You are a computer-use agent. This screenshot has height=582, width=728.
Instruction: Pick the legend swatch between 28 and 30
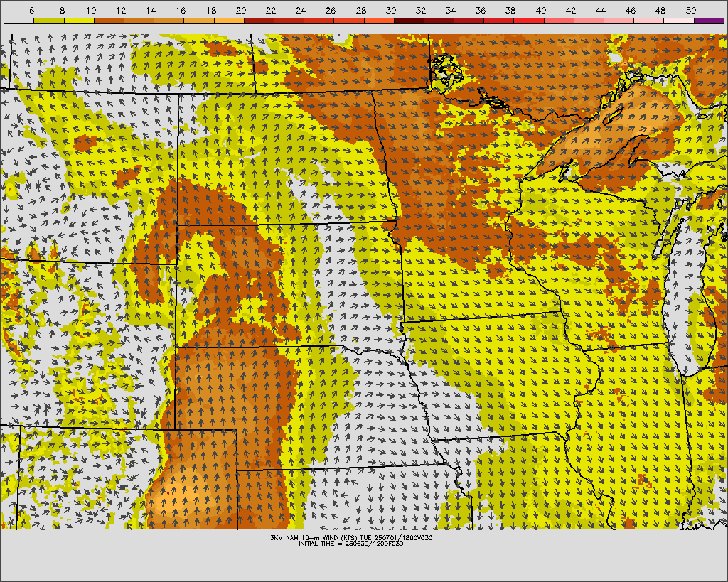click(x=379, y=21)
